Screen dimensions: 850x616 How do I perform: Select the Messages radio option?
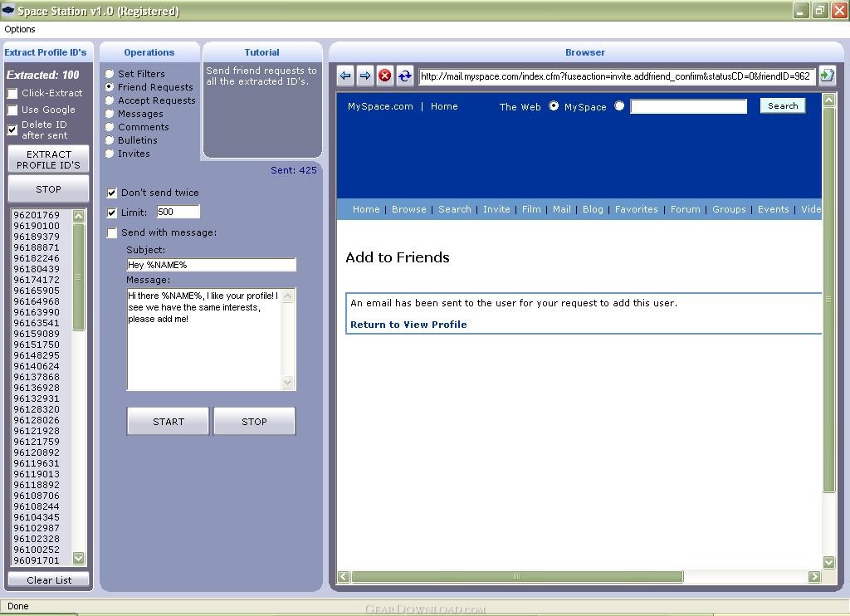coord(110,114)
